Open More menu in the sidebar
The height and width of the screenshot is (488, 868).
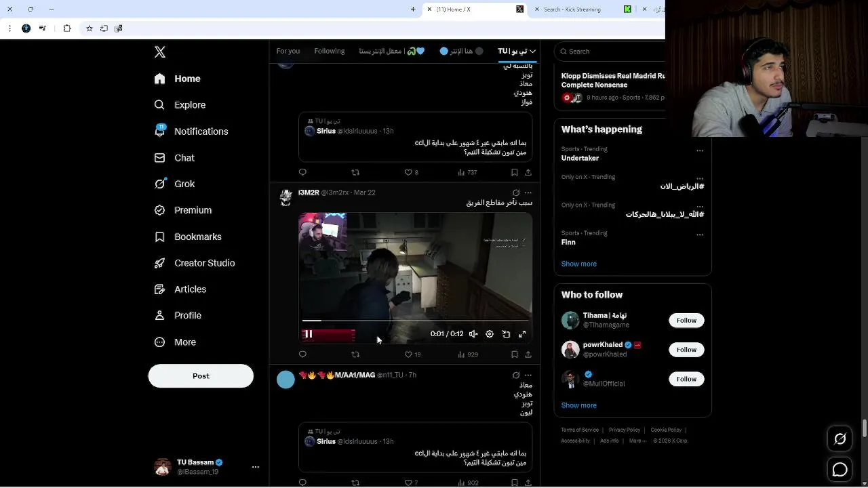coord(175,342)
